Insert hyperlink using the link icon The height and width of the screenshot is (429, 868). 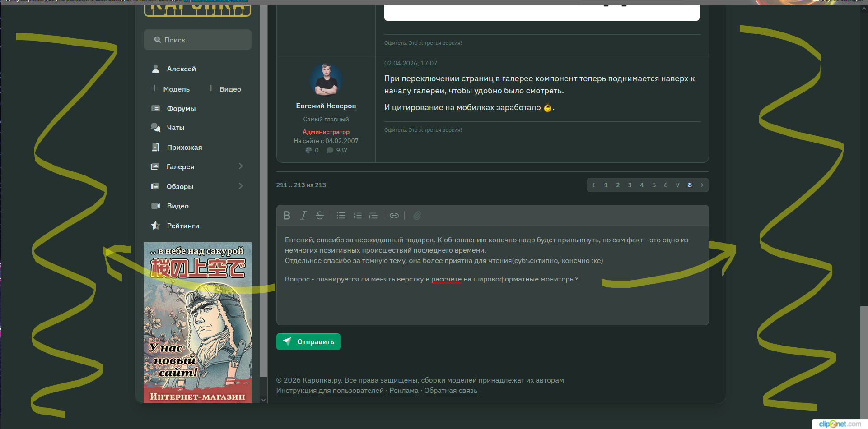click(394, 216)
